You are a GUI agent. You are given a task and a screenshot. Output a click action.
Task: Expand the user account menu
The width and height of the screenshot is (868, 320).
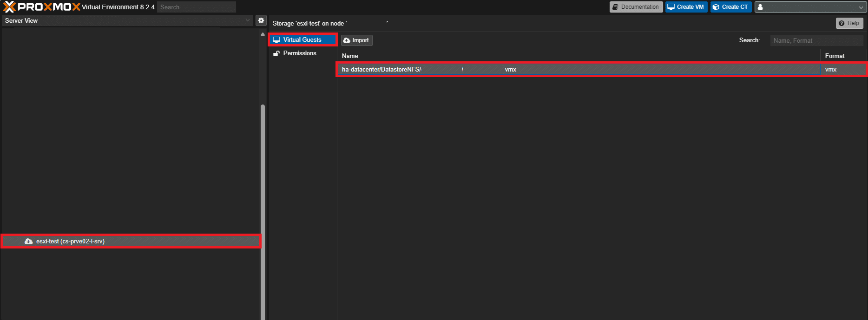coord(861,7)
